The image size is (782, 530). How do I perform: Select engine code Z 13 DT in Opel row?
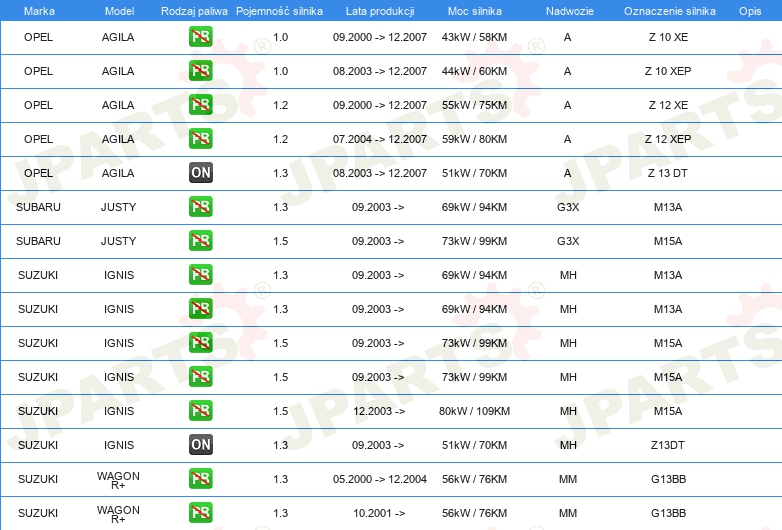[x=668, y=173]
